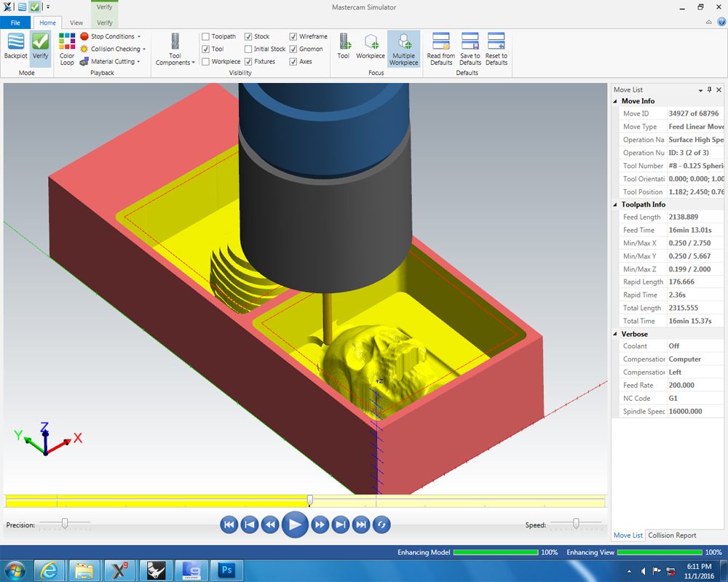Open Color Loop settings
Screen dimensions: 728x582
click(67, 49)
